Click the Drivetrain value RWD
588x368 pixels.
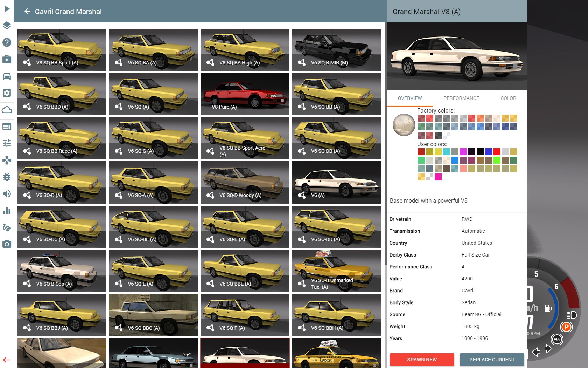pyautogui.click(x=467, y=219)
